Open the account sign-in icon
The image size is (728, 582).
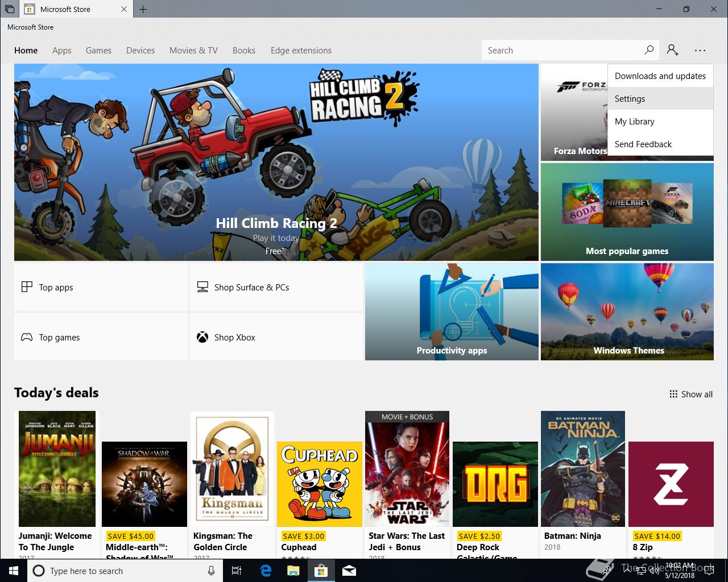[x=673, y=50]
